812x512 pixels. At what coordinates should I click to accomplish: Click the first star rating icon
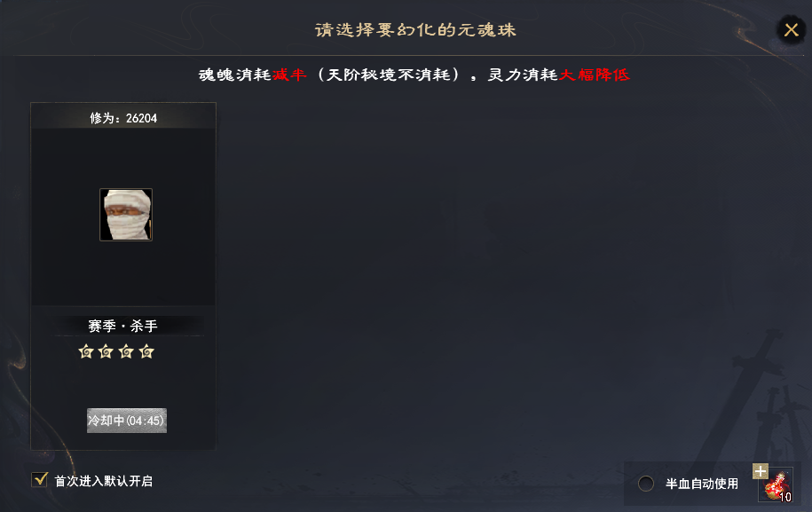[x=86, y=352]
